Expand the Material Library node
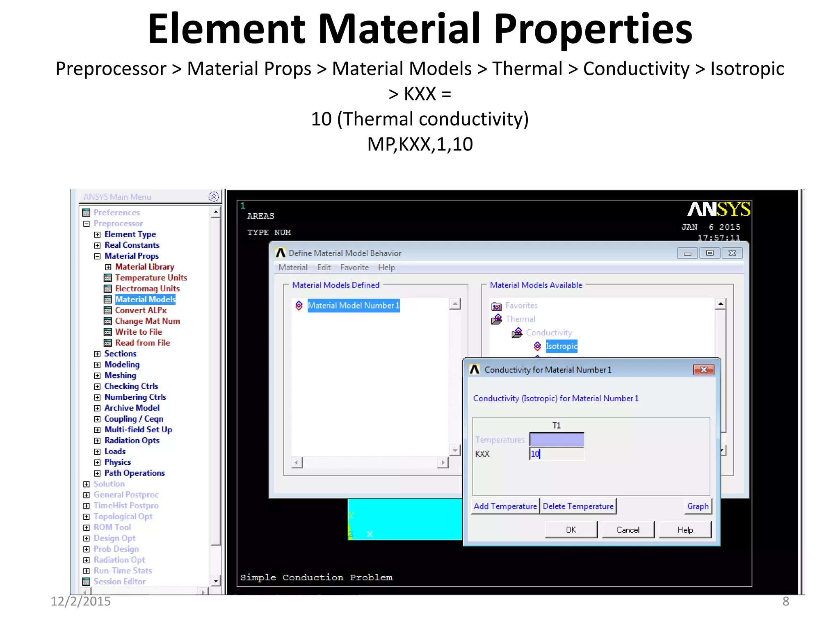Screen dimensions: 840x630 pos(108,267)
